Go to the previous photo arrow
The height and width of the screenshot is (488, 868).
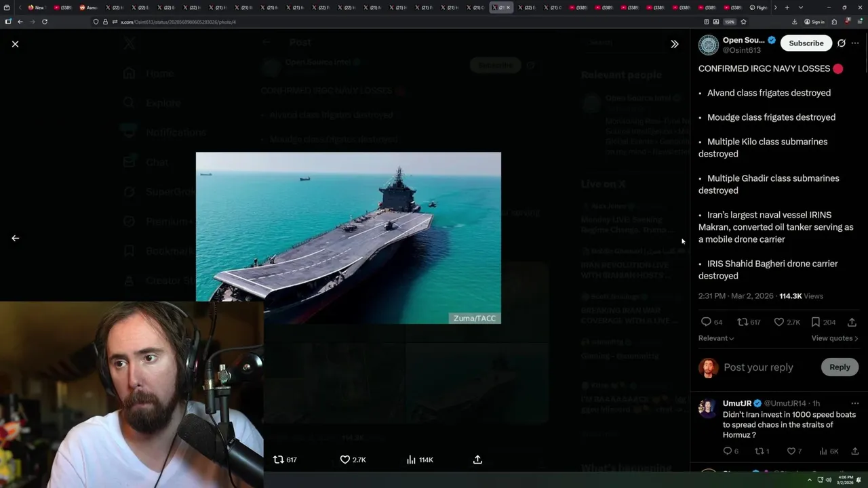(15, 239)
